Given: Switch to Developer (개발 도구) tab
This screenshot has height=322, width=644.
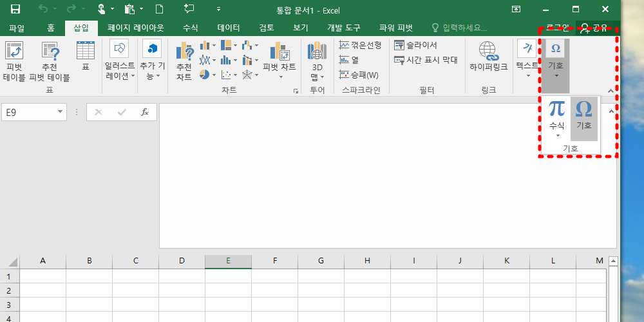Looking at the screenshot, I should pyautogui.click(x=343, y=28).
